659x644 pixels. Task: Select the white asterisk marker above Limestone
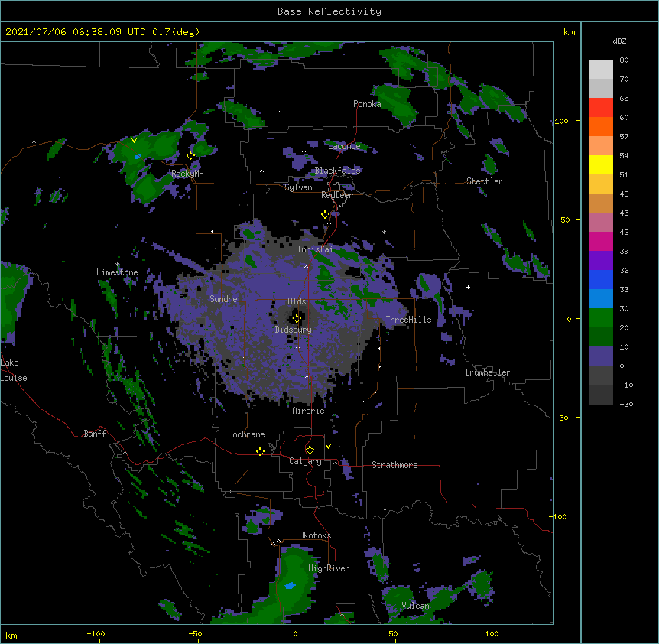(118, 265)
